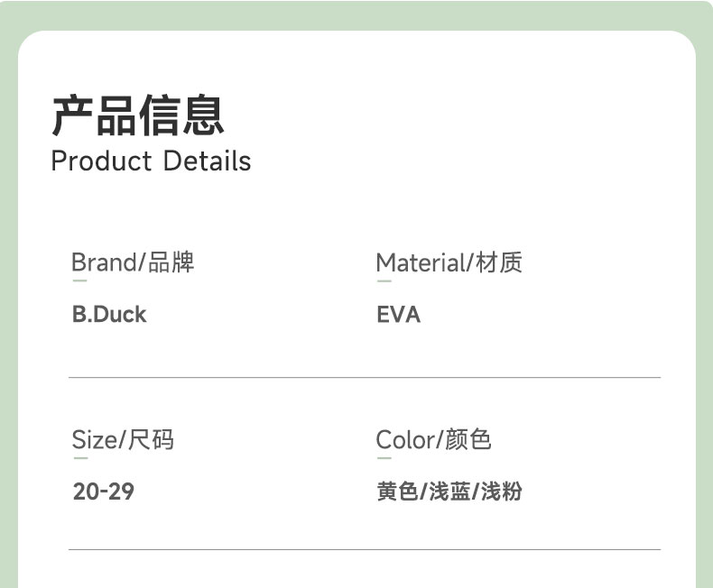Click the green dash under Material/材质
This screenshot has width=713, height=588.
tap(384, 281)
